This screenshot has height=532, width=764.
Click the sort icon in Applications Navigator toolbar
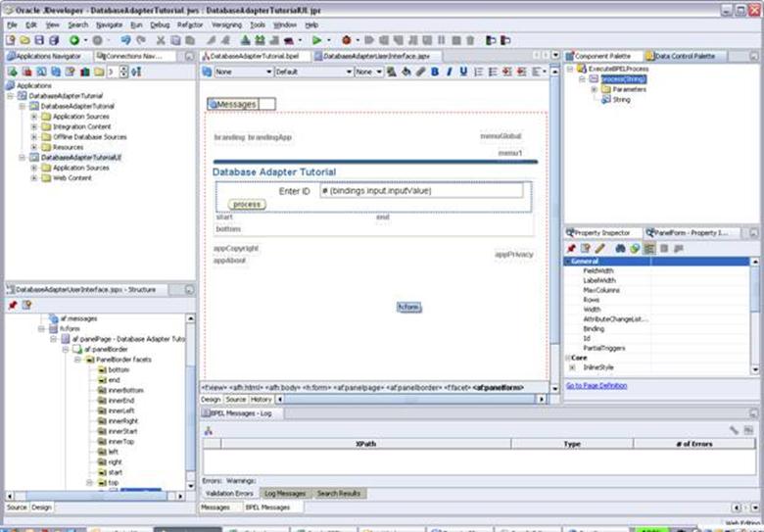click(136, 73)
